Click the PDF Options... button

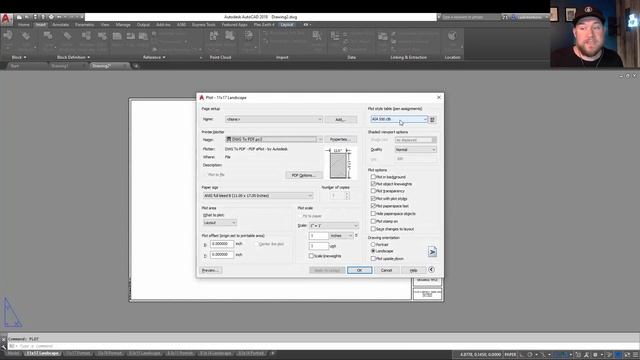(x=303, y=175)
